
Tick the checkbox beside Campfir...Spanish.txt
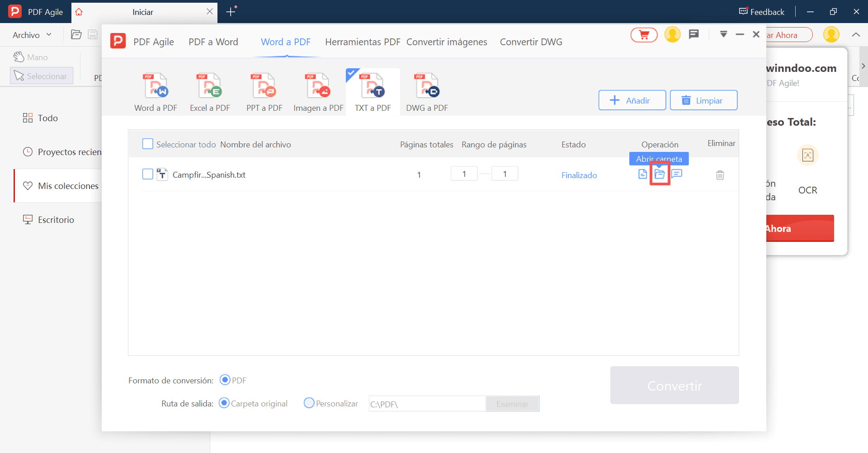pos(148,174)
